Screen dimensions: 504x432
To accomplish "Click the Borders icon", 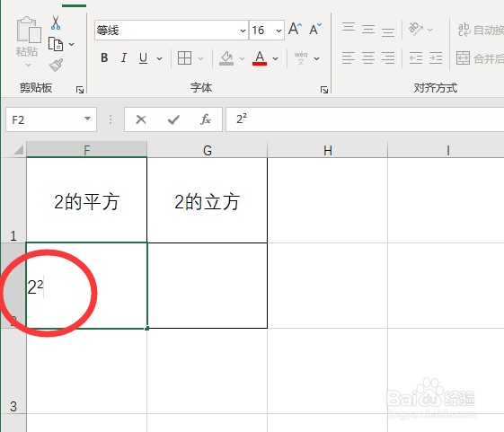I will (184, 58).
